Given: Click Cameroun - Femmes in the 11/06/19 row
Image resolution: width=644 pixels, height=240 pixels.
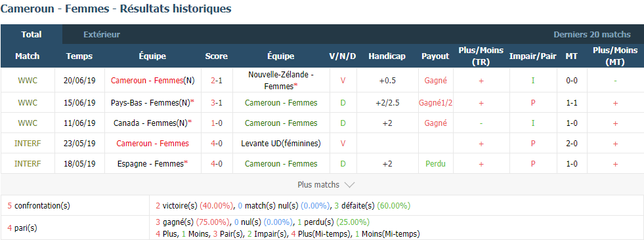Looking at the screenshot, I should click(282, 123).
